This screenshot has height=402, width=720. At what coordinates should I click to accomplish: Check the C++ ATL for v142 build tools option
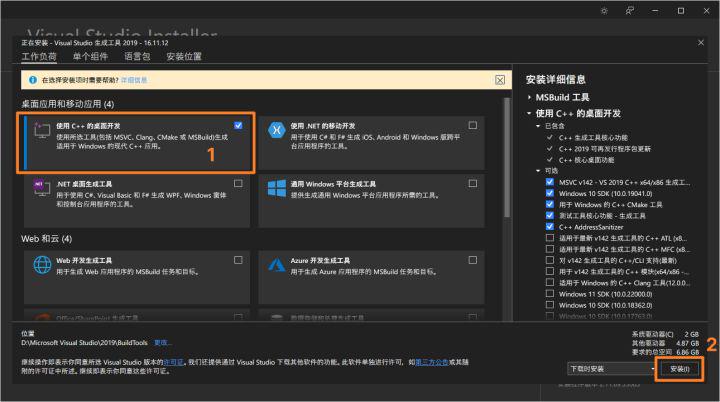[x=550, y=238]
